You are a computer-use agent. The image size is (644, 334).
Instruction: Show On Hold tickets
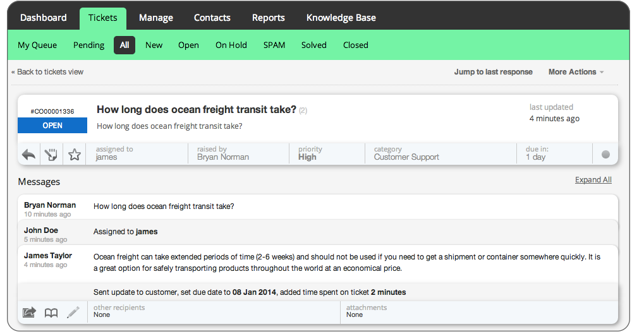point(231,45)
